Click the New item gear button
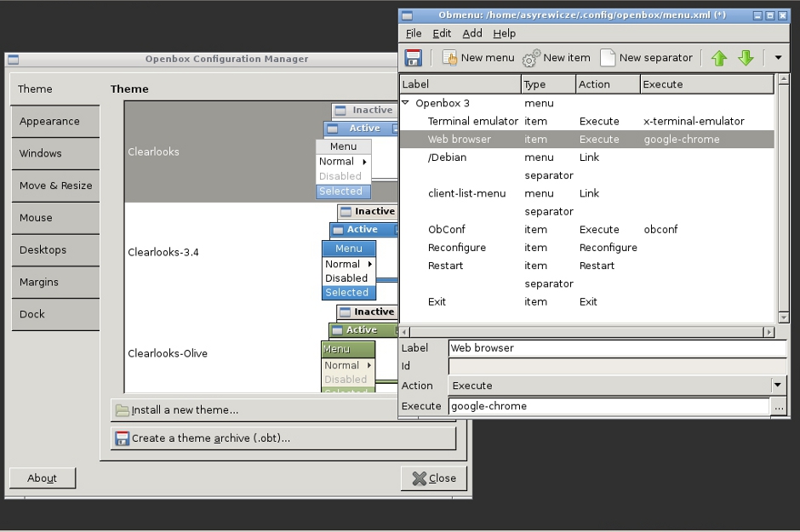The width and height of the screenshot is (800, 532). (556, 58)
